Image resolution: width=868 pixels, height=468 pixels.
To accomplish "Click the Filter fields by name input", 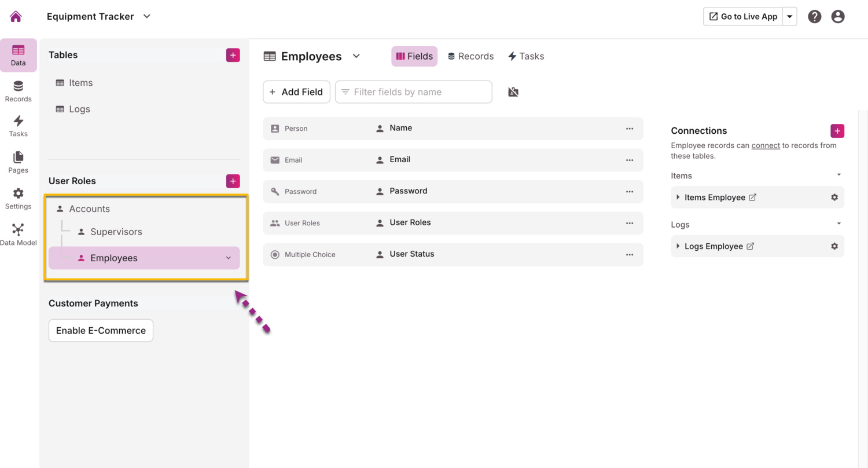I will 413,92.
